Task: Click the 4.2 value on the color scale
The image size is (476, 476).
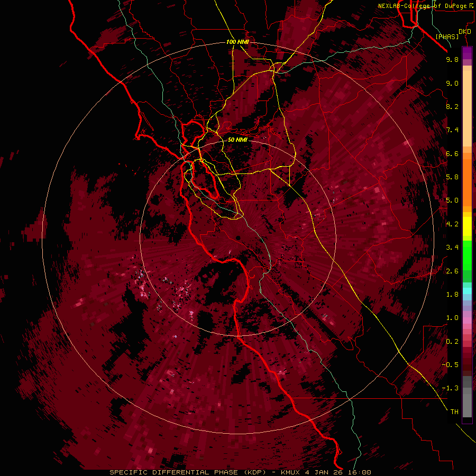Action: coord(452,224)
